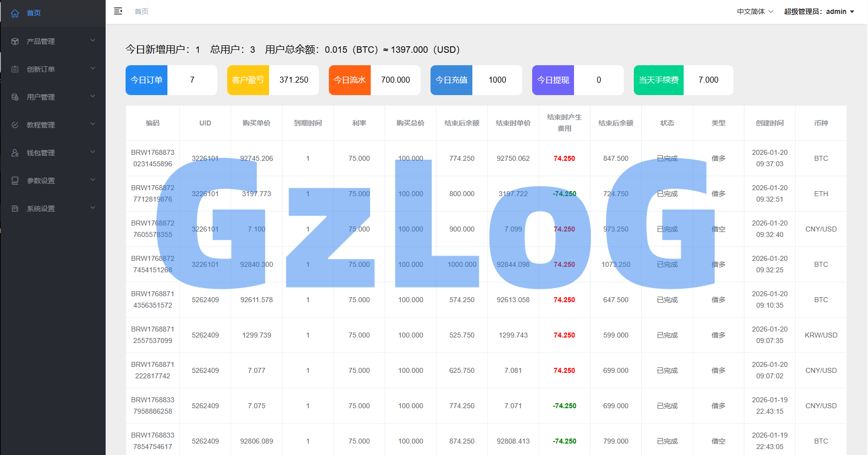Click the orange 今日流水 label block
This screenshot has width=868, height=455.
coord(350,80)
